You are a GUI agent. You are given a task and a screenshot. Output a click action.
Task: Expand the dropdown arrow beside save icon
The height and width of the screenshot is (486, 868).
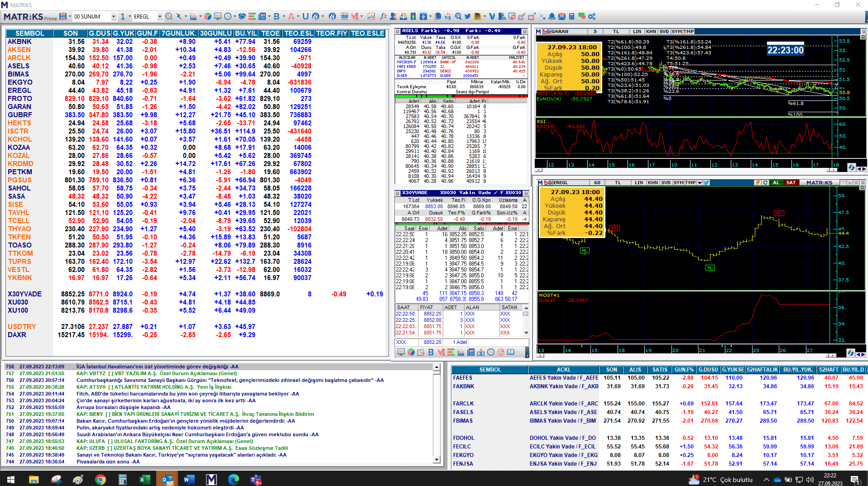pos(70,16)
